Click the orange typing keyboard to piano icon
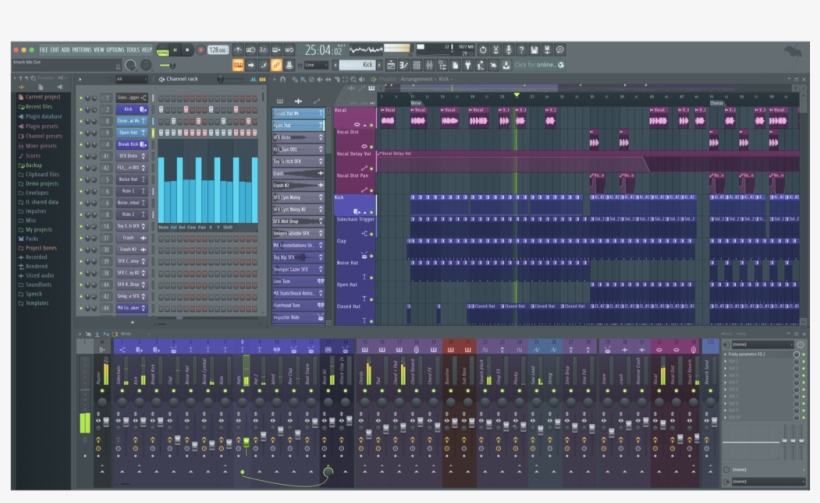Screen dimensions: 820x503 pyautogui.click(x=238, y=65)
